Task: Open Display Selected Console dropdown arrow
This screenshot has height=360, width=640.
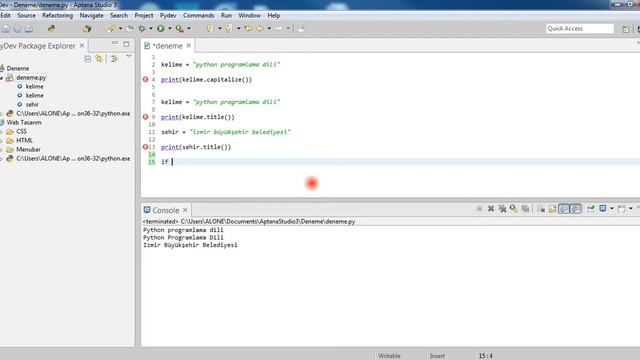Action: click(612, 209)
